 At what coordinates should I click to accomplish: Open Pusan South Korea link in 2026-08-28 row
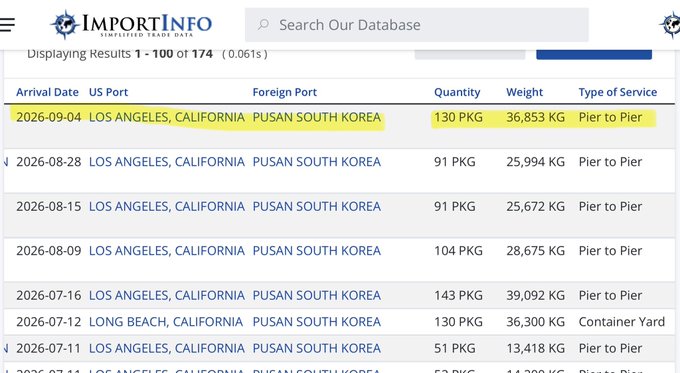pos(317,162)
